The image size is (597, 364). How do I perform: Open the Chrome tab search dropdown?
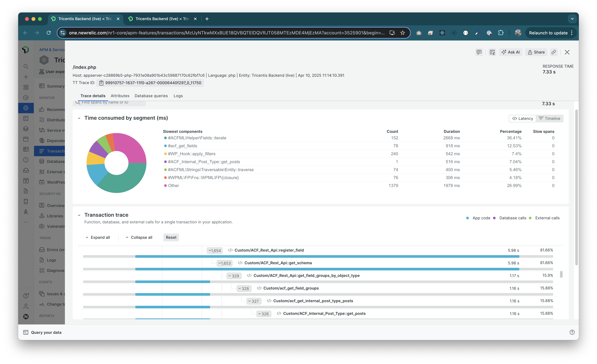(572, 19)
